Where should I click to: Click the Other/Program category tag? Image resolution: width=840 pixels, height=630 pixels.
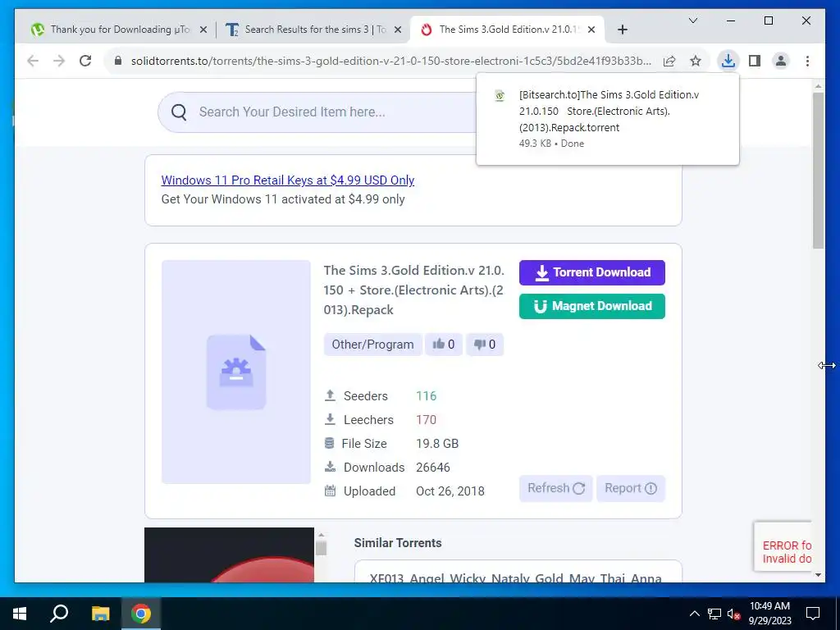(373, 345)
